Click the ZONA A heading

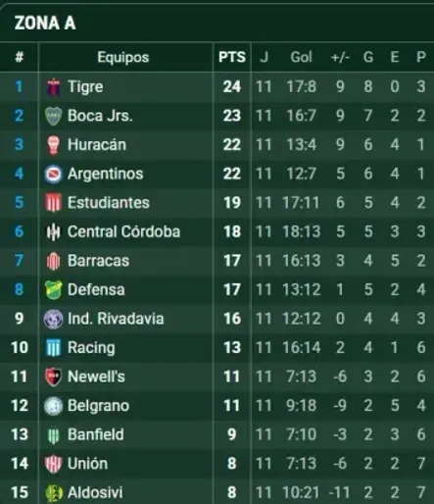[45, 24]
